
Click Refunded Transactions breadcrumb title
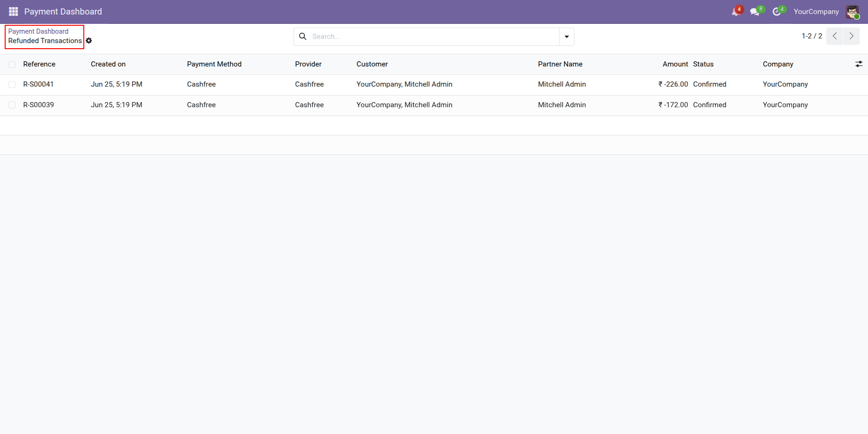[45, 41]
